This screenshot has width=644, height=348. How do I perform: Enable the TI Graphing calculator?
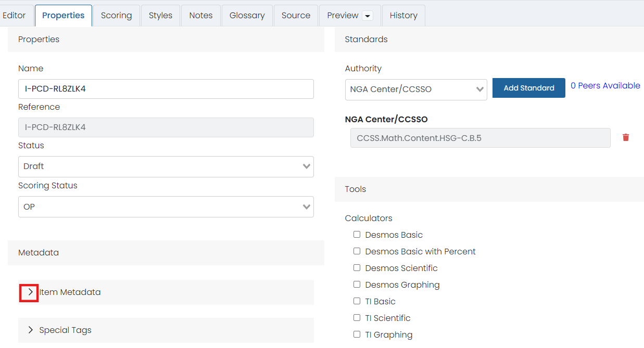(357, 334)
